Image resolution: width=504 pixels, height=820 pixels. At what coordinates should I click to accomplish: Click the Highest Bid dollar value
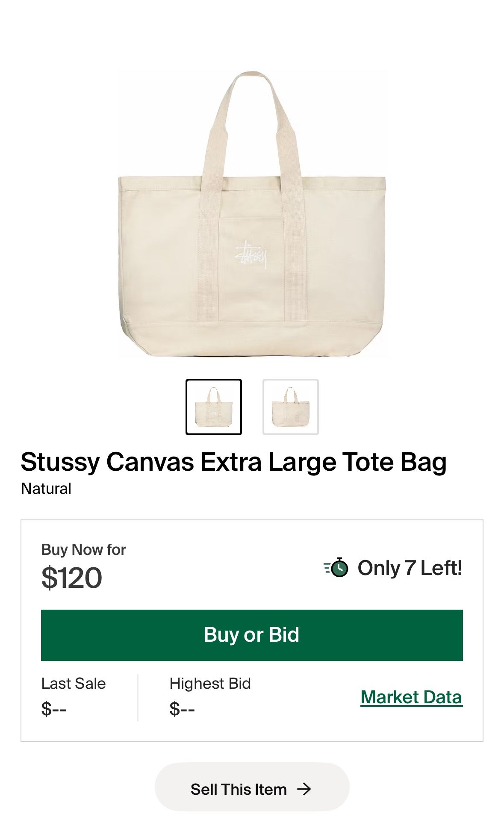pyautogui.click(x=182, y=709)
